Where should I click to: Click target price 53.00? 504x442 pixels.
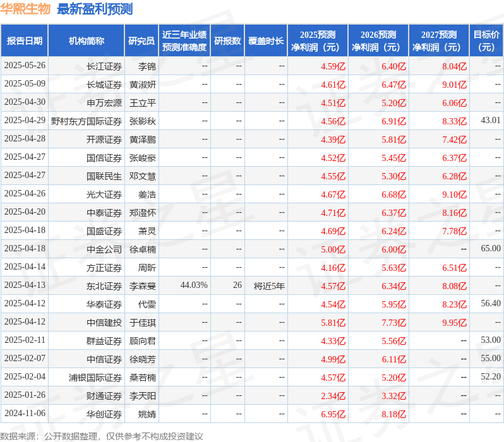[x=491, y=340]
